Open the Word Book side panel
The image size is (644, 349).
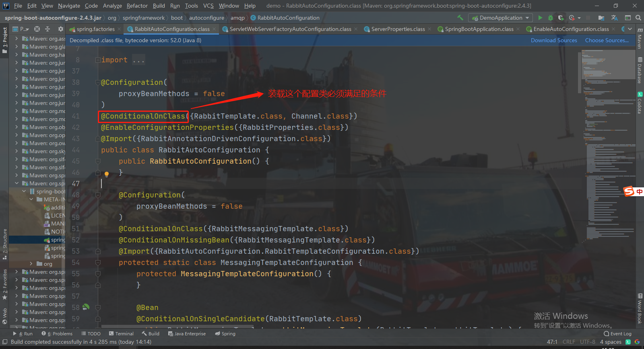click(x=640, y=309)
